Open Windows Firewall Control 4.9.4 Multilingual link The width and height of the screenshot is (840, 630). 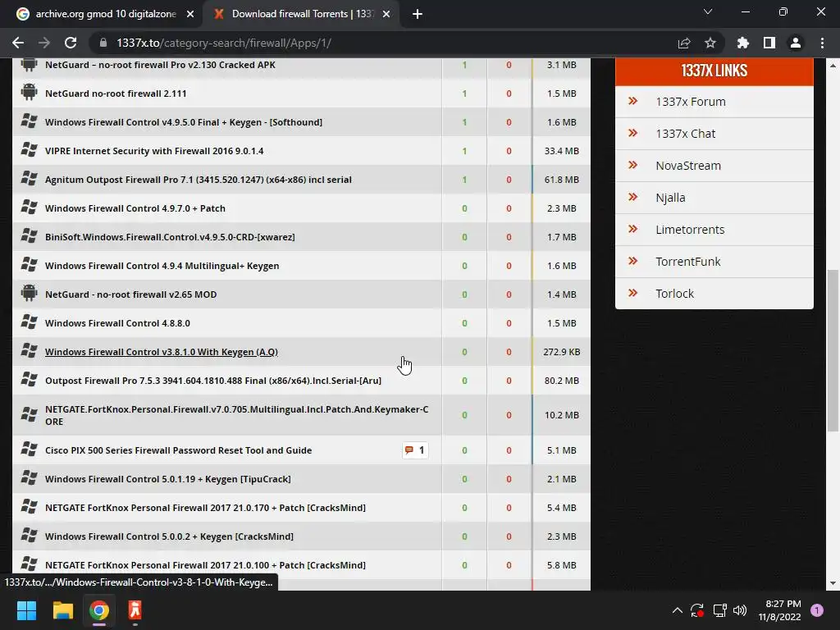pos(162,266)
